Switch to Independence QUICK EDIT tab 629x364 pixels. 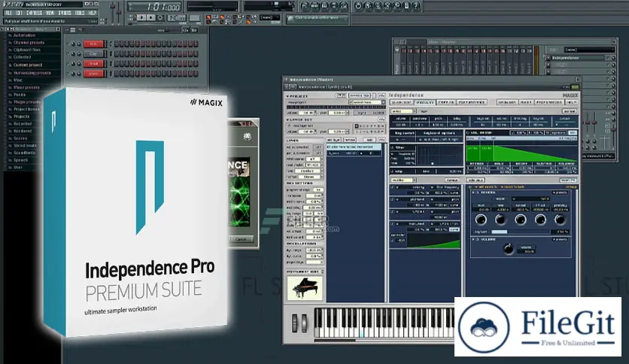(402, 102)
